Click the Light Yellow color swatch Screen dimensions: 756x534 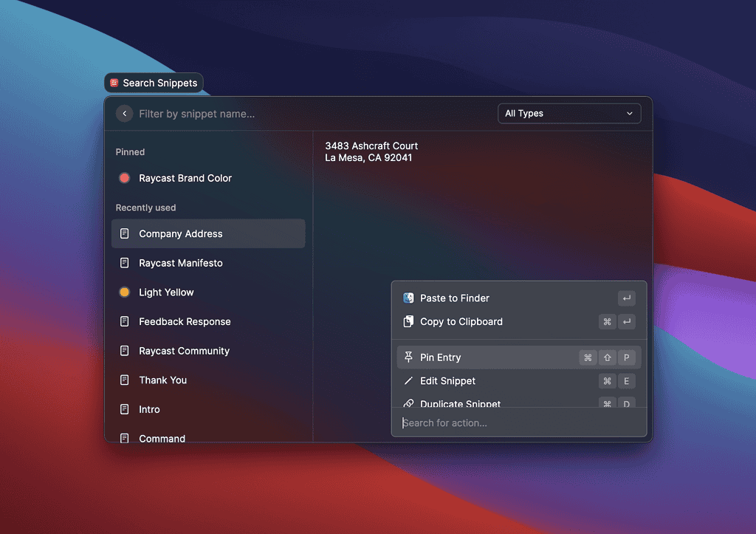[124, 292]
